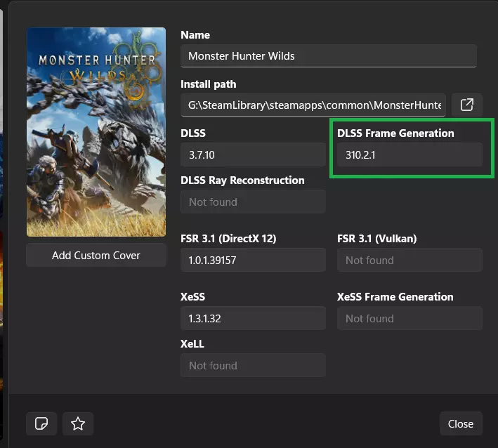
Task: Select the DLSS version 3.7.10 box
Action: click(x=253, y=155)
